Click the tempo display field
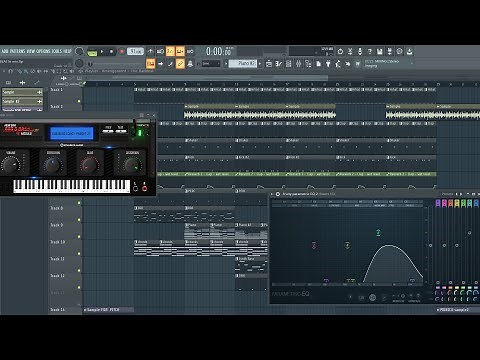 click(135, 51)
